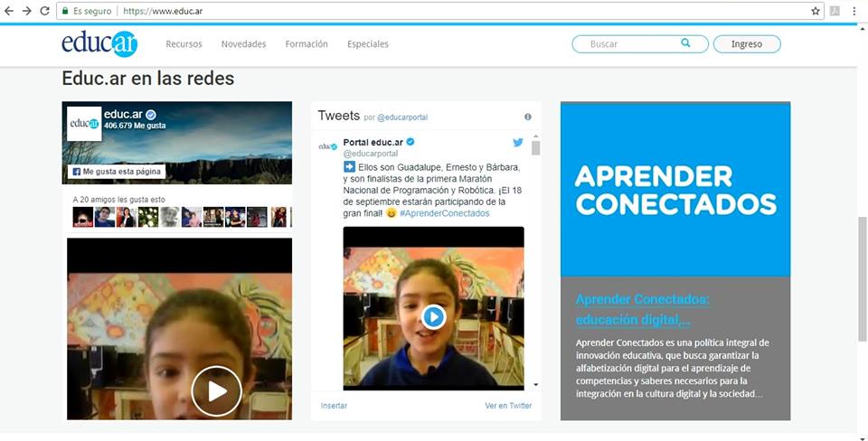Image resolution: width=868 pixels, height=441 pixels.
Task: Click the Educ.ar en las redes heading
Action: 148,79
